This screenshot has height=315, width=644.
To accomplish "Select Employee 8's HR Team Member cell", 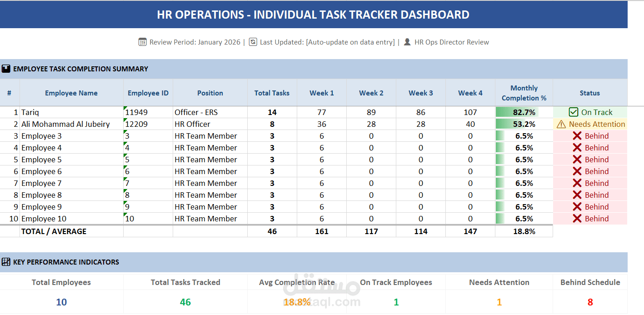I will point(210,195).
